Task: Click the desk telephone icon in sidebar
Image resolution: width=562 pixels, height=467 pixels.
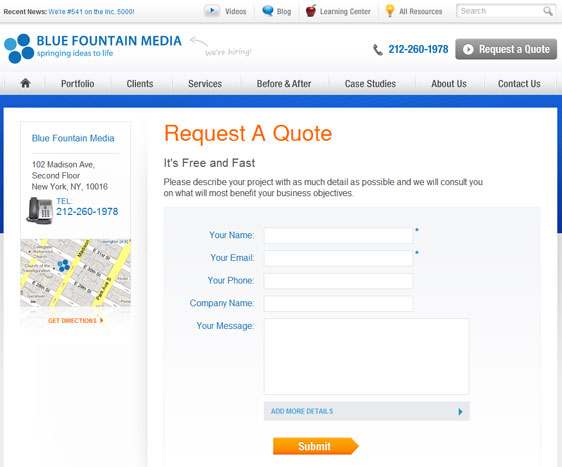Action: (x=39, y=210)
